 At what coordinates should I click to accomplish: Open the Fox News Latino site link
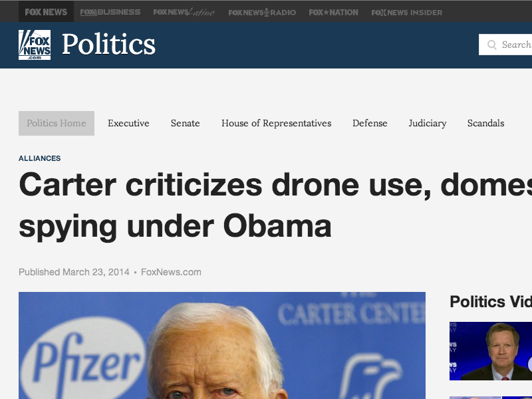(x=184, y=12)
